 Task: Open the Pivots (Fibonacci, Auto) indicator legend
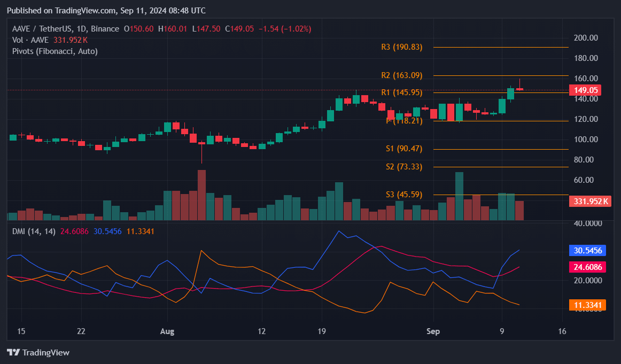55,51
